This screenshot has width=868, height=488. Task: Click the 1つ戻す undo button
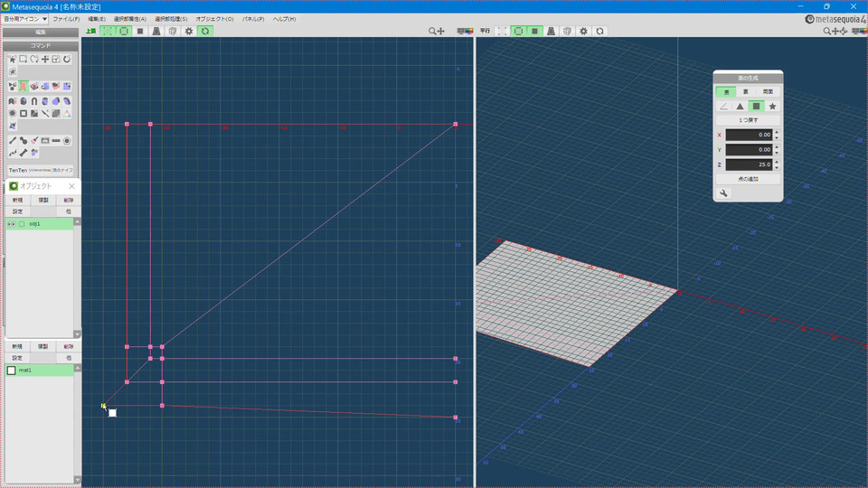click(748, 119)
